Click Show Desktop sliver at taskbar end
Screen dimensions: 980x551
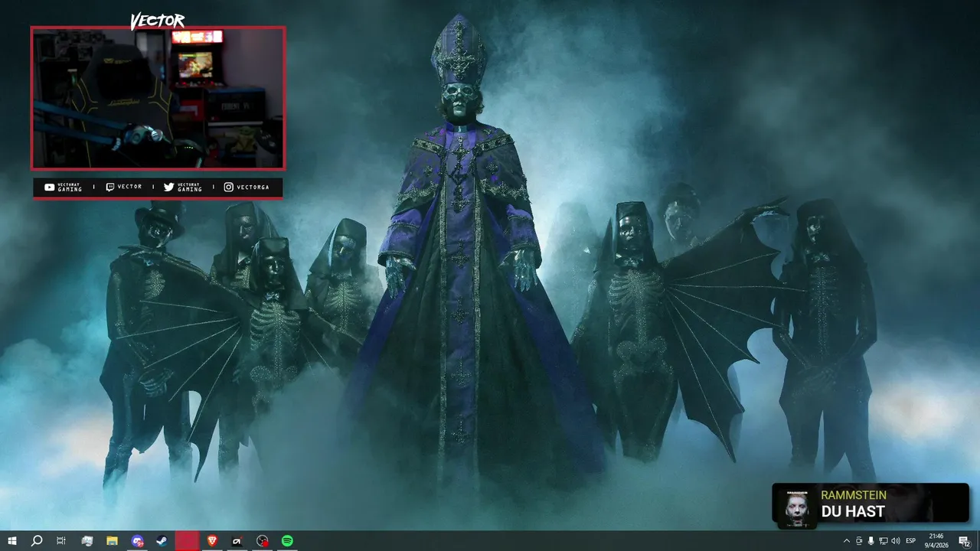click(x=978, y=541)
